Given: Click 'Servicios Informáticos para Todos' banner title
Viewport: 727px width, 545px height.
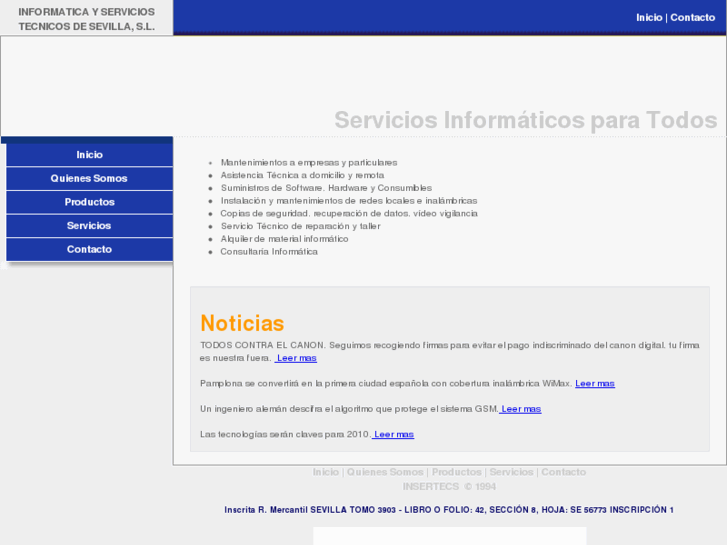Looking at the screenshot, I should click(526, 120).
